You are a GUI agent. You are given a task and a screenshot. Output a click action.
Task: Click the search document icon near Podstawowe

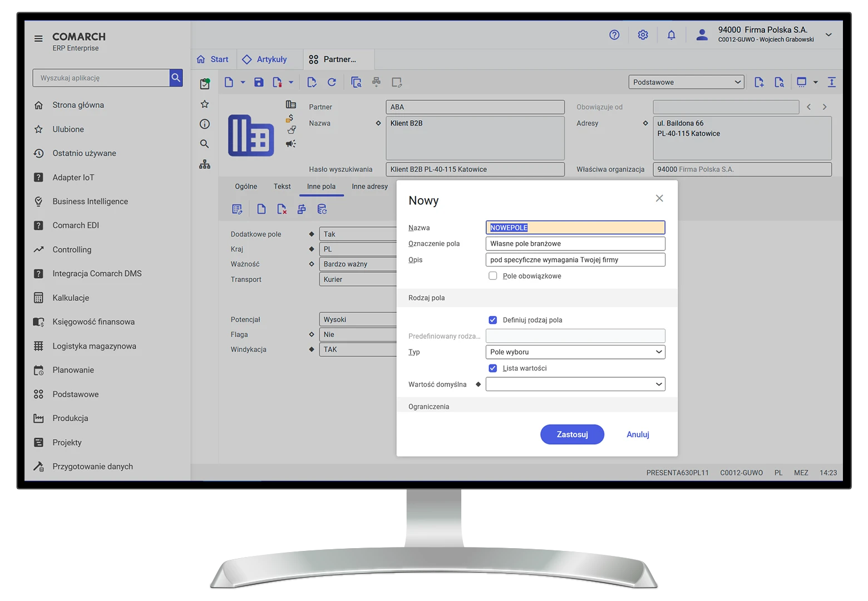(779, 82)
